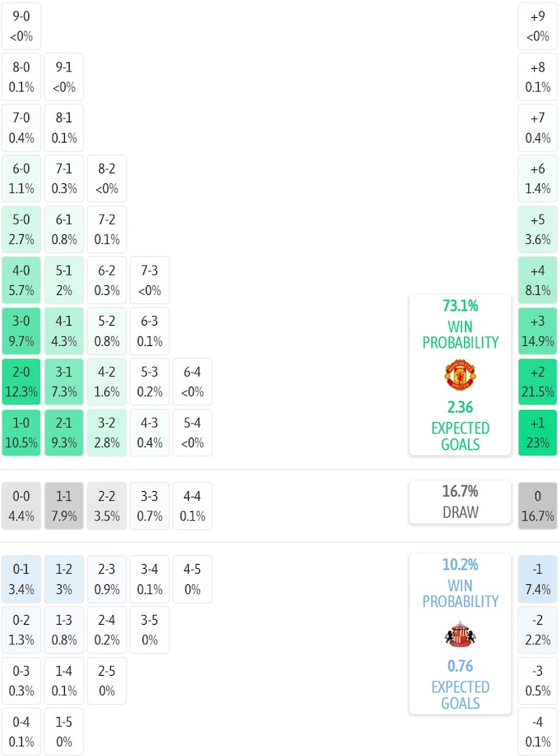Click the 3-0 score cell at 9.7%
The height and width of the screenshot is (756, 559).
coord(22,331)
